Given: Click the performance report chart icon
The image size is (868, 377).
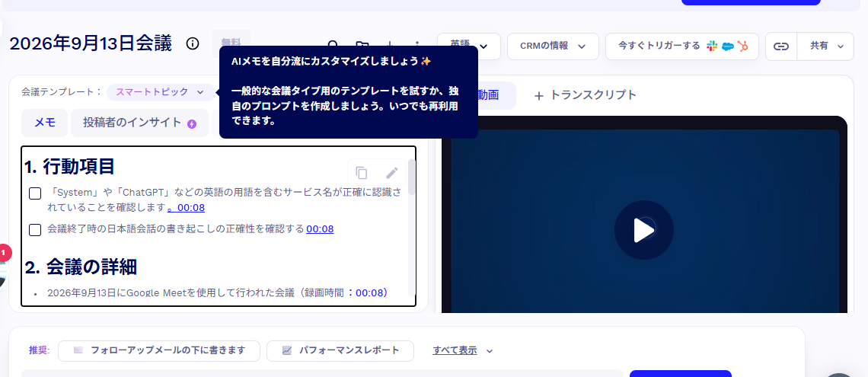Looking at the screenshot, I should 287,350.
